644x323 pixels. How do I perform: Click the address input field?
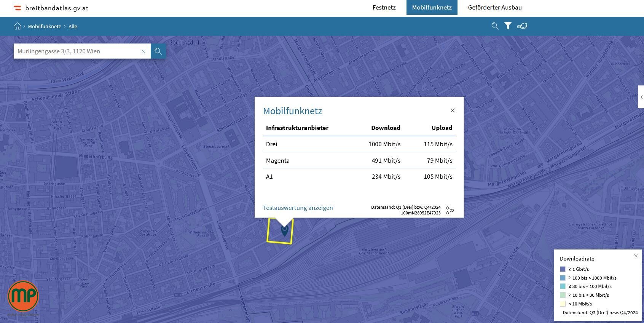[x=78, y=51]
